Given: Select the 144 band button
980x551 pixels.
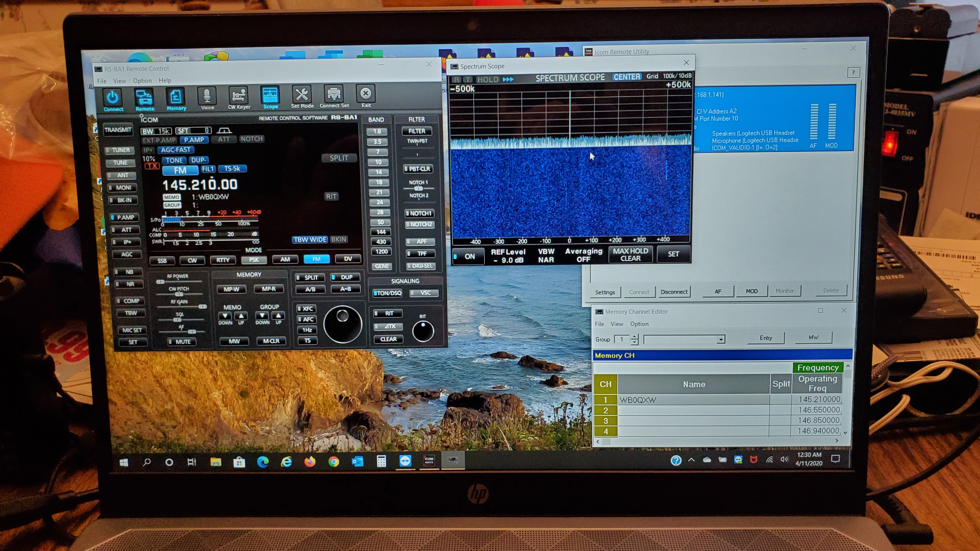Looking at the screenshot, I should [x=381, y=232].
